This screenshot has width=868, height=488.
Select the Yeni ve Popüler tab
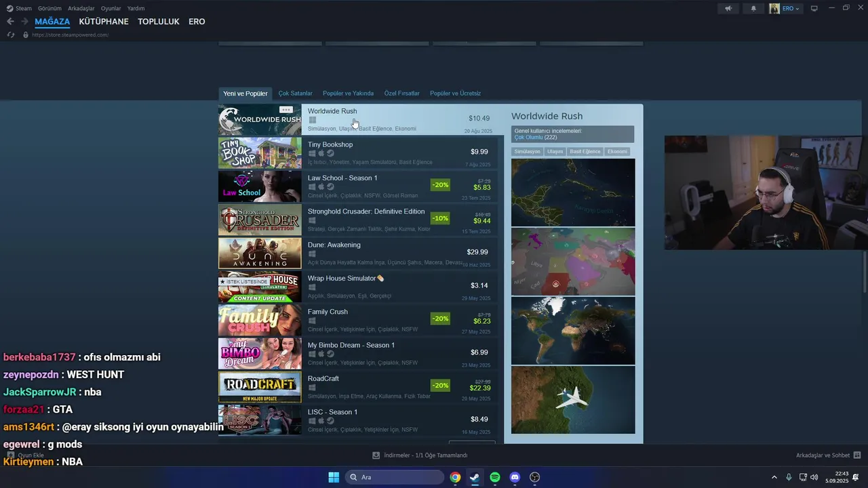click(x=245, y=94)
